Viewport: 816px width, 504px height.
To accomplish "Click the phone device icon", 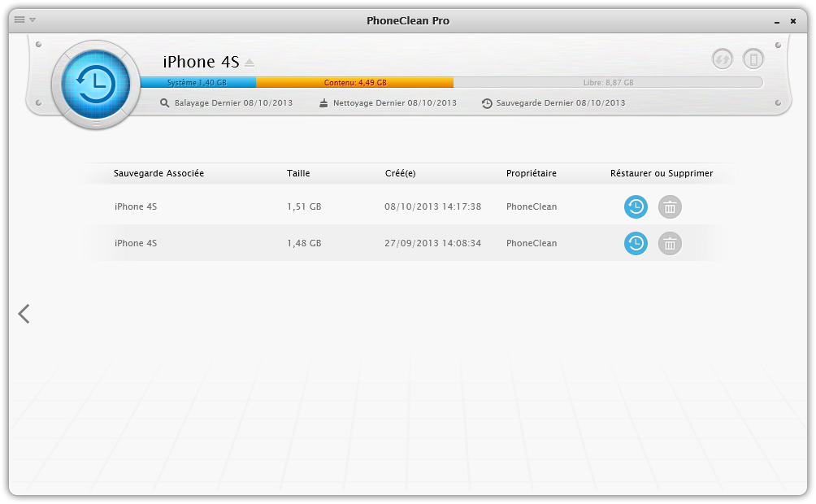I will 753,59.
